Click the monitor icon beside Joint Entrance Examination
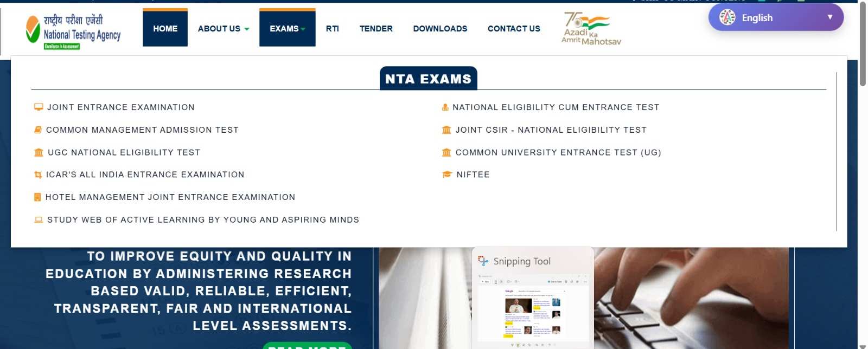 39,107
